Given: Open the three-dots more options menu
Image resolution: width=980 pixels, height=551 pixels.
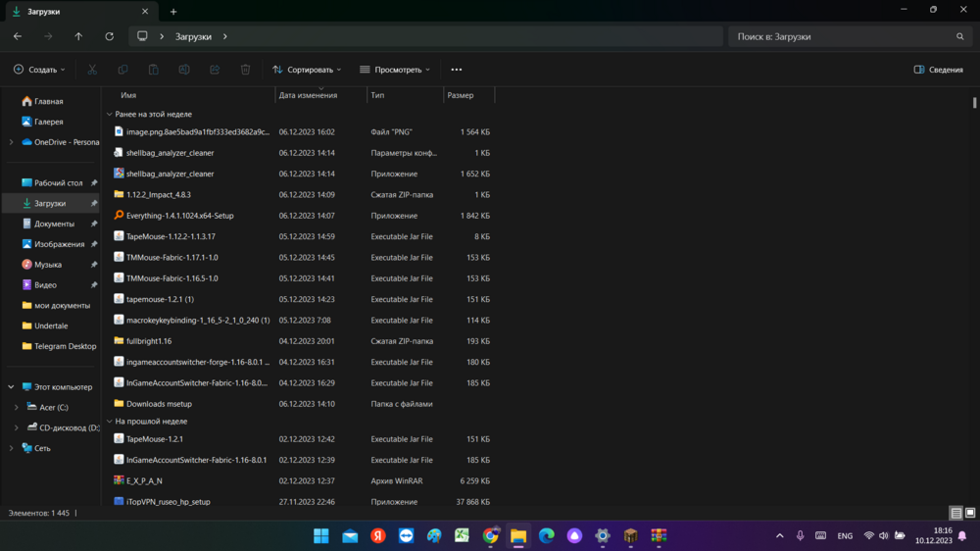Looking at the screenshot, I should pos(457,70).
